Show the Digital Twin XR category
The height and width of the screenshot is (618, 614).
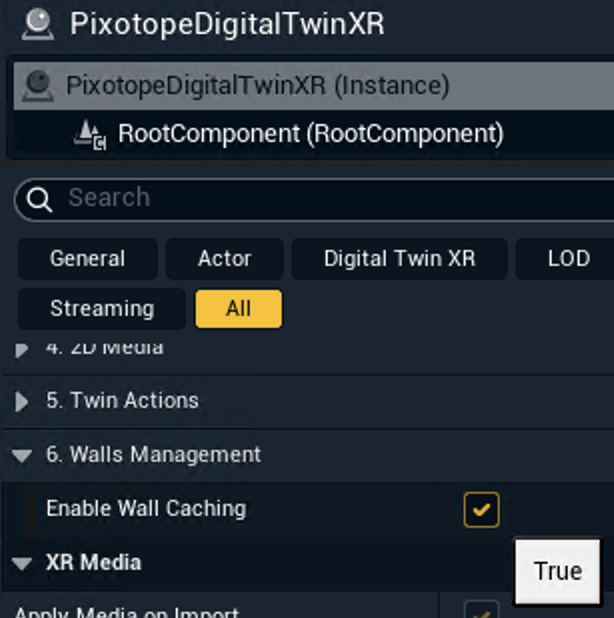click(x=400, y=259)
